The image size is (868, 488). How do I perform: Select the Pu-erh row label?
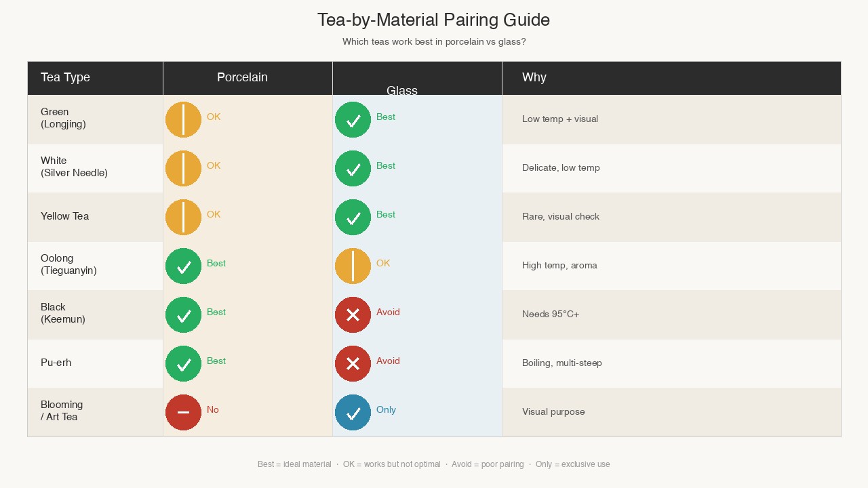point(56,363)
